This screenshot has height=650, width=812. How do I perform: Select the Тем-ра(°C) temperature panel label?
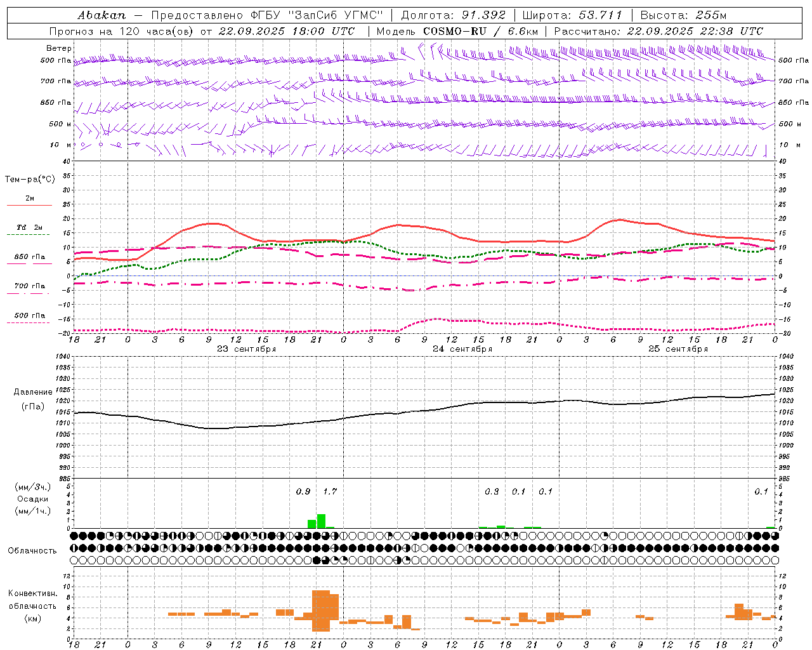30,180
